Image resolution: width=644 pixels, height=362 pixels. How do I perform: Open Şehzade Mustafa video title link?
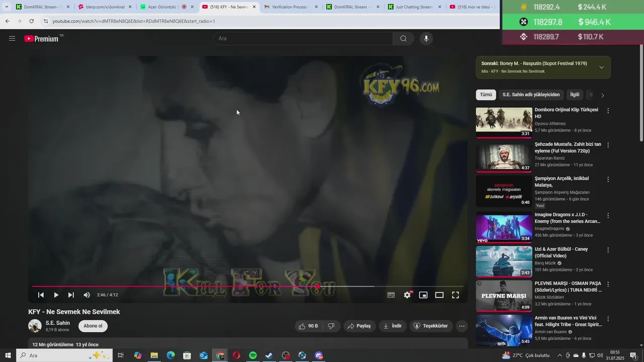point(568,147)
